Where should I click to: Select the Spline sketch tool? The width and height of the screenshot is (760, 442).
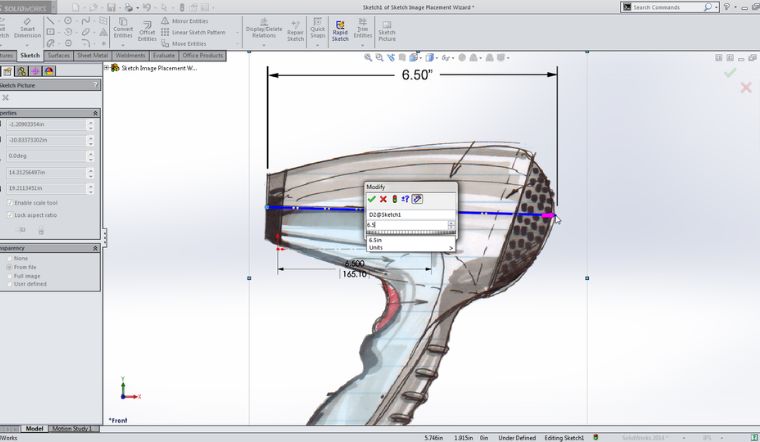point(86,21)
